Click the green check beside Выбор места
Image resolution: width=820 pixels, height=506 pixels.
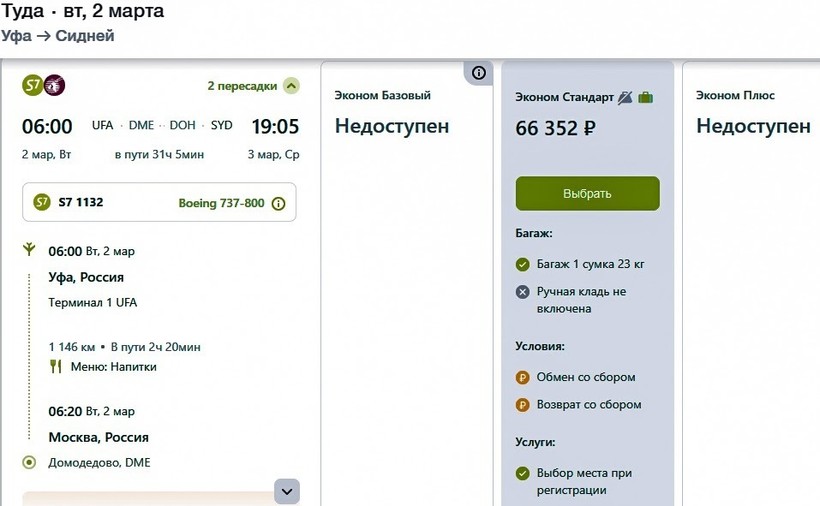coord(522,473)
